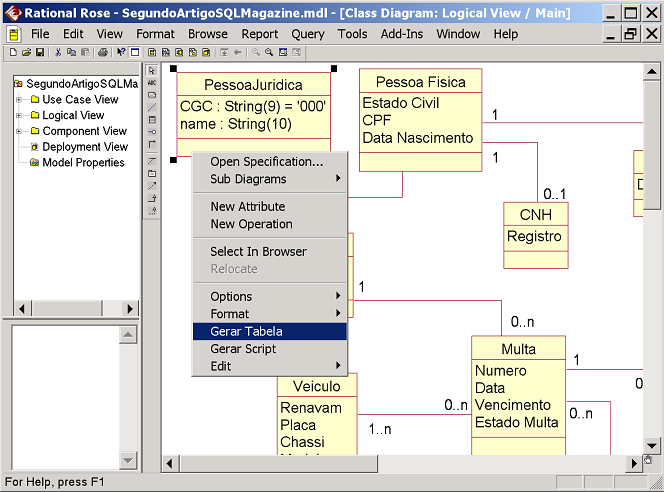Open the Query menu
This screenshot has height=492, width=664.
pos(307,34)
